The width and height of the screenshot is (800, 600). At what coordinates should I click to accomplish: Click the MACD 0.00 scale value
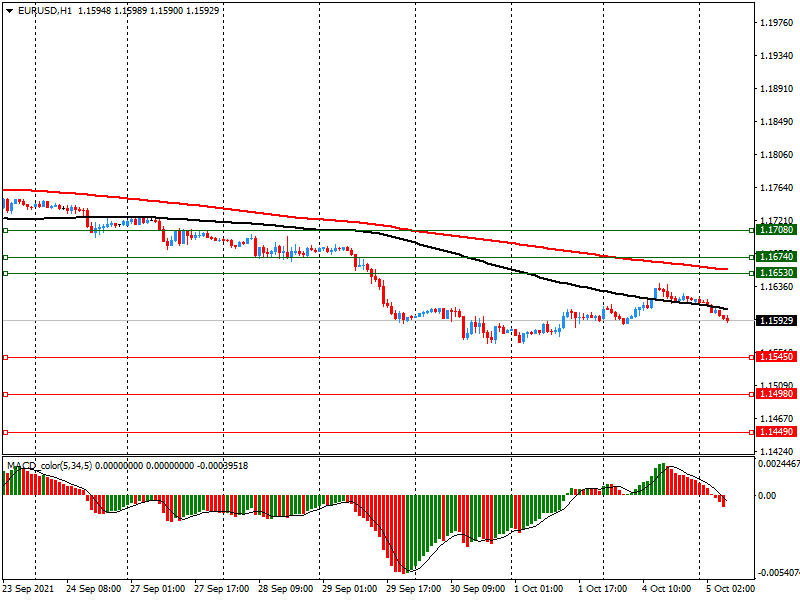point(767,495)
